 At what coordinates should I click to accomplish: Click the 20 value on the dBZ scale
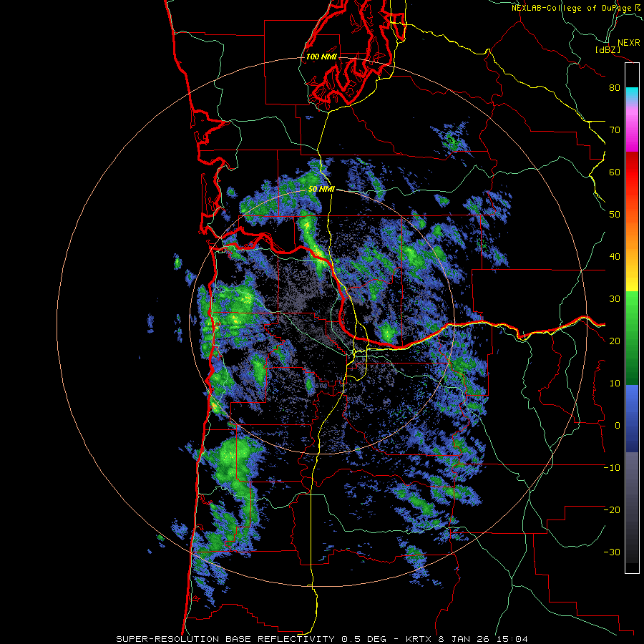pyautogui.click(x=615, y=341)
